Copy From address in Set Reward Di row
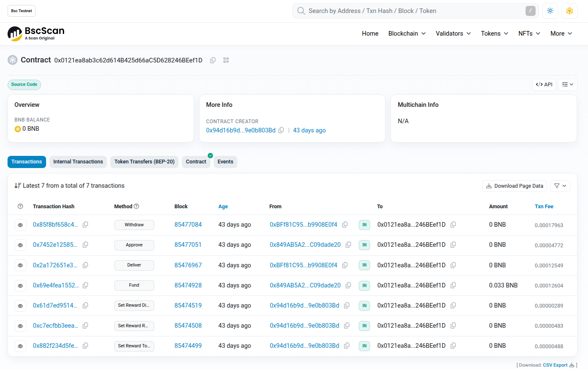Image resolution: width=588 pixels, height=370 pixels. [347, 305]
